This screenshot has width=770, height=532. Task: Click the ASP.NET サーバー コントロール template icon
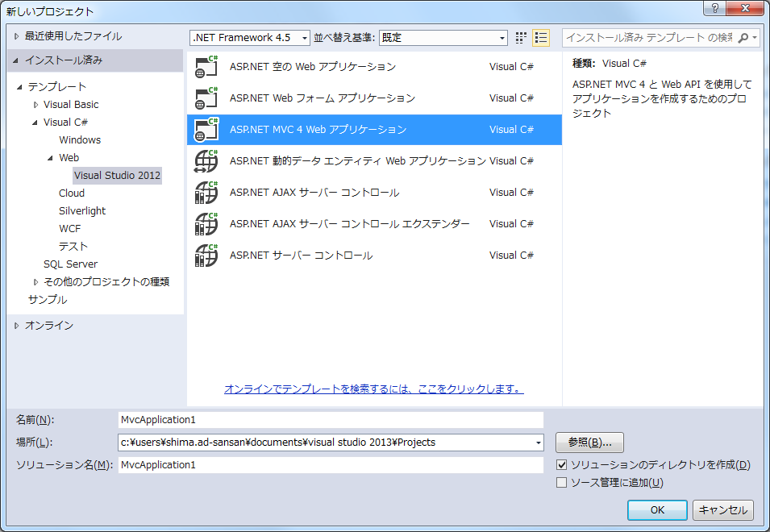(x=205, y=255)
